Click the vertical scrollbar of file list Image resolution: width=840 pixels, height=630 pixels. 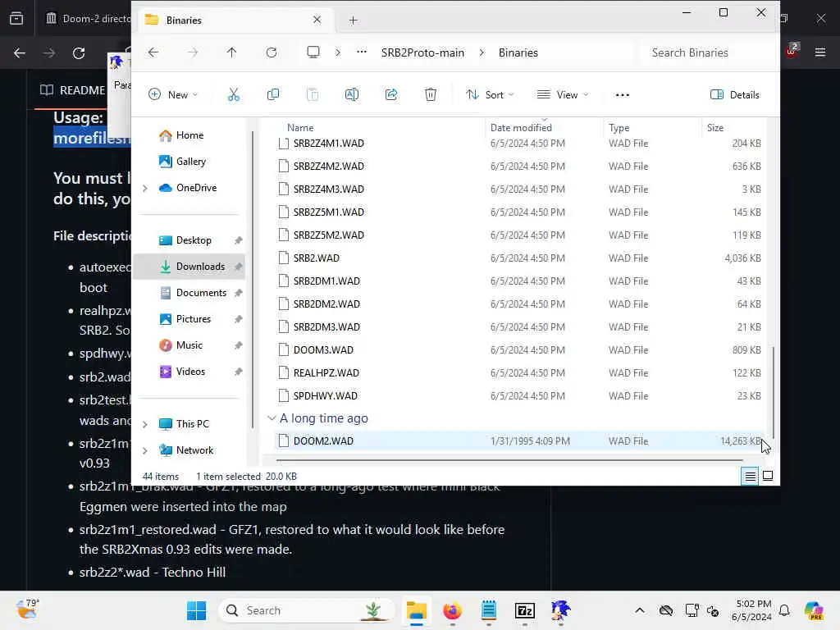point(773,391)
